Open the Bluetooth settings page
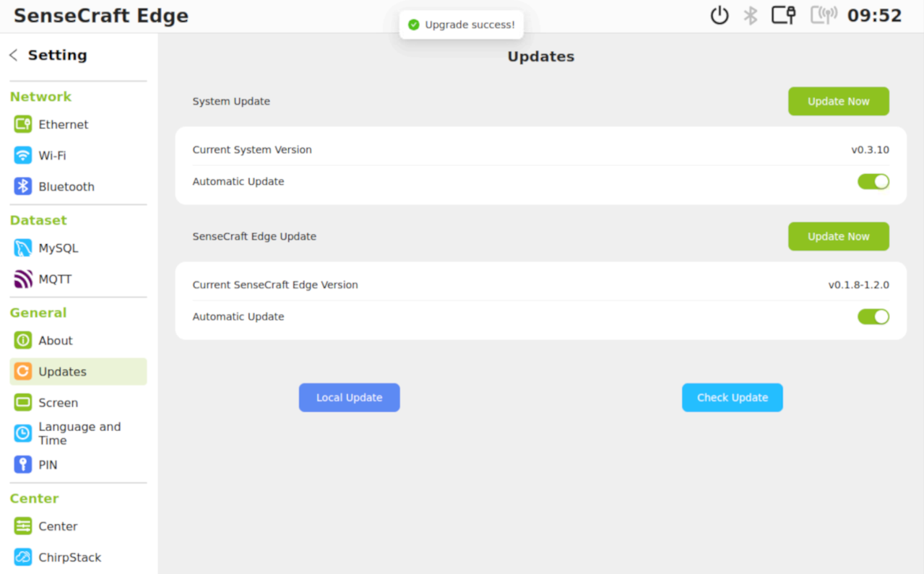The height and width of the screenshot is (574, 924). coord(78,186)
